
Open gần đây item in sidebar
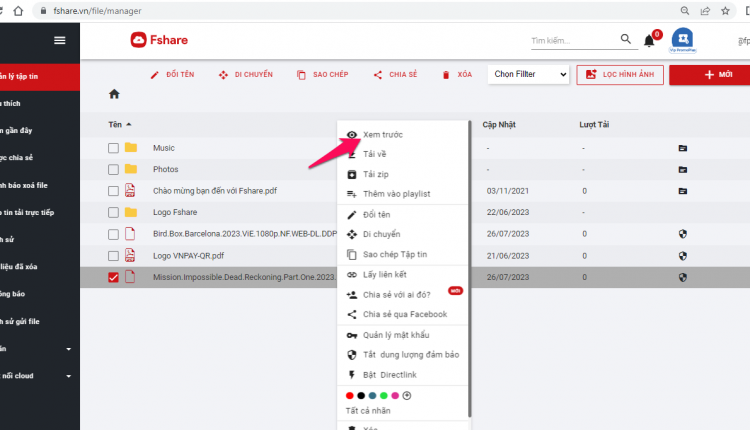click(40, 131)
